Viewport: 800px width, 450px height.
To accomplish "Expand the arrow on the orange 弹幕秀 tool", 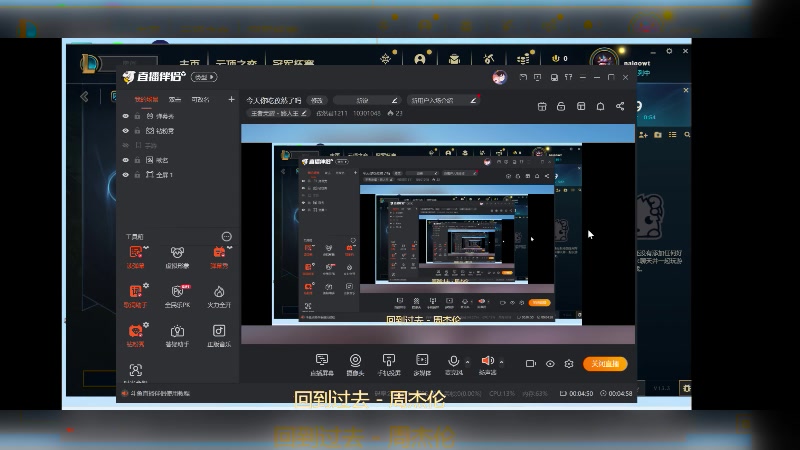I will pyautogui.click(x=230, y=247).
